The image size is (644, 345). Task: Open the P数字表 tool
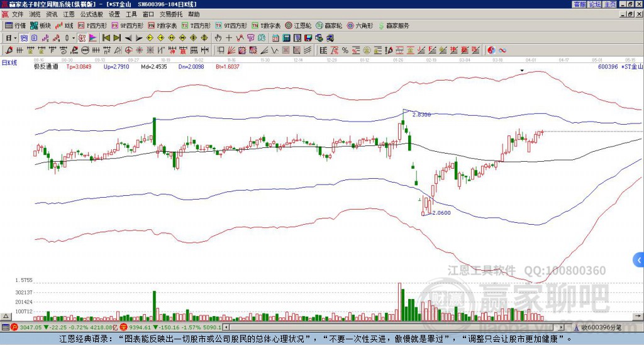163,25
